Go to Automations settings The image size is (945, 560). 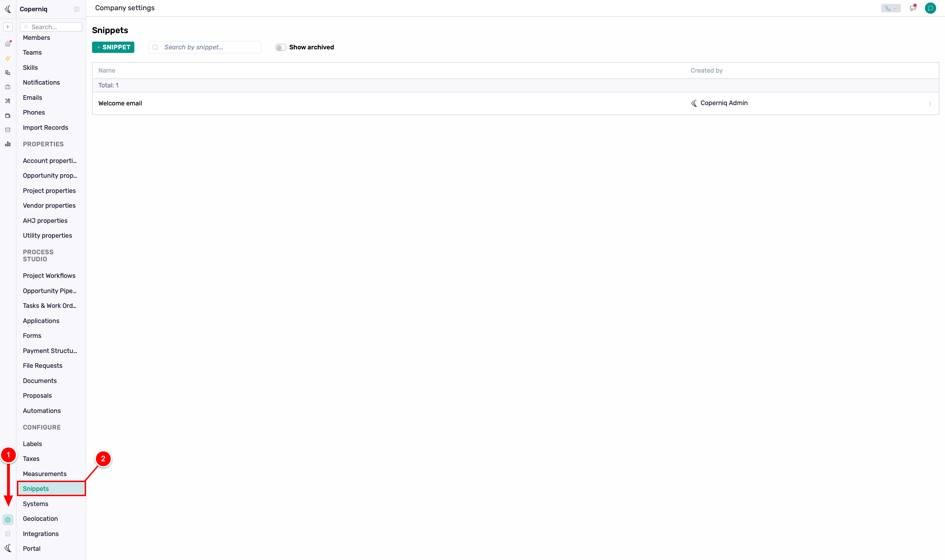pyautogui.click(x=42, y=410)
